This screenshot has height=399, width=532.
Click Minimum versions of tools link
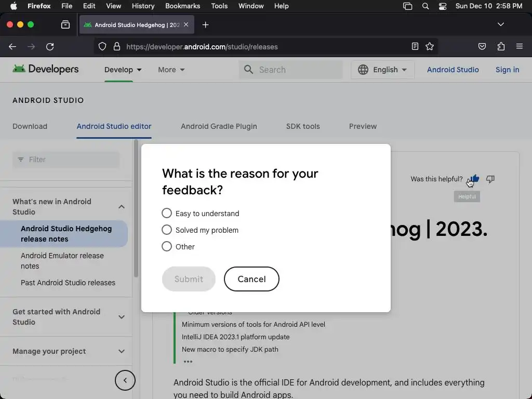(253, 324)
